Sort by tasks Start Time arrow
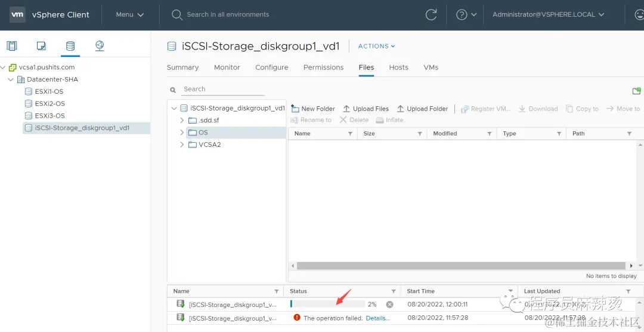The height and width of the screenshot is (332, 644). [x=511, y=291]
